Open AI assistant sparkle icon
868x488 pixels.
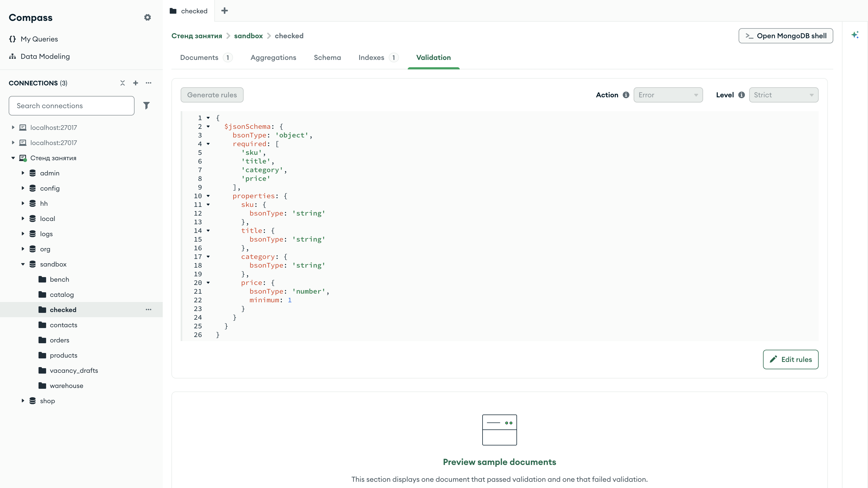pos(855,35)
